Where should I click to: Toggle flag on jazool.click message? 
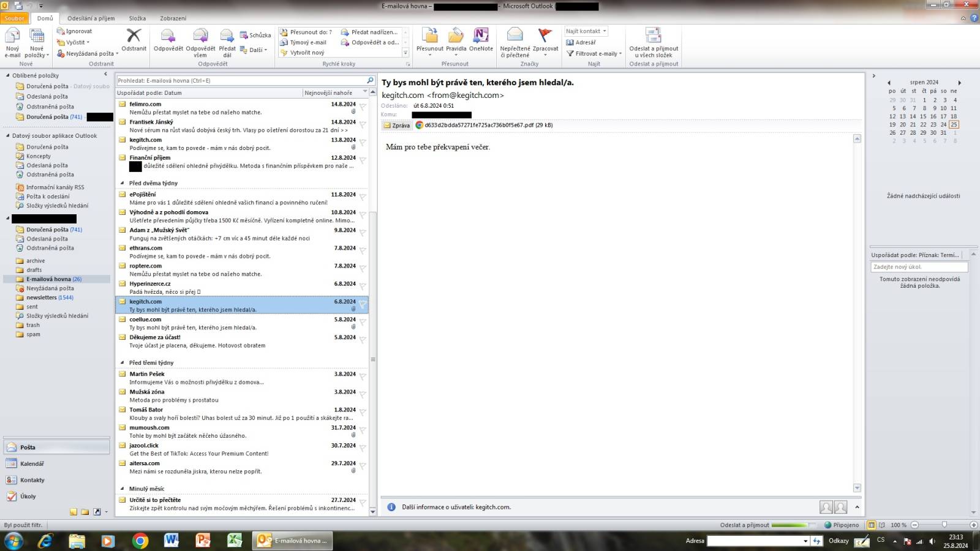coord(363,448)
